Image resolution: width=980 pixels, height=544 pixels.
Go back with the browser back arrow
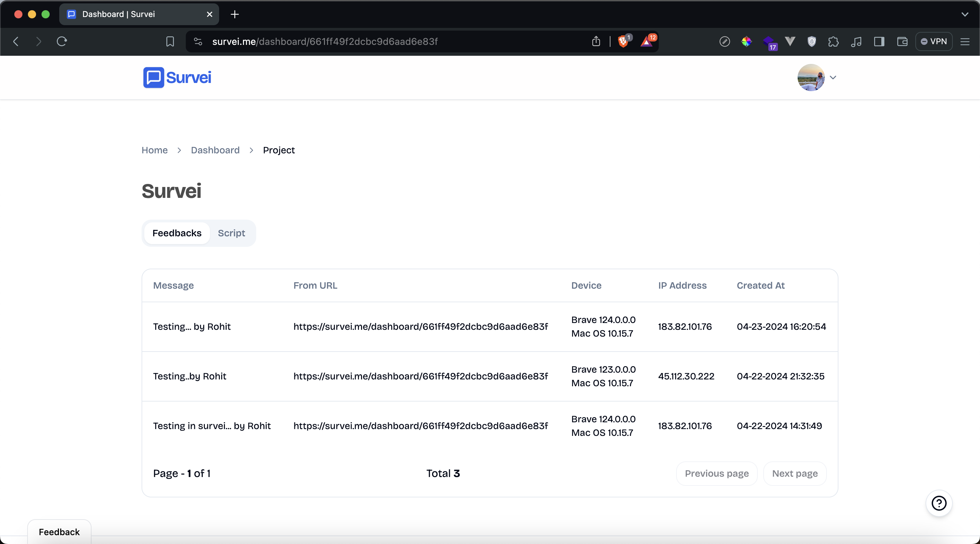point(16,41)
